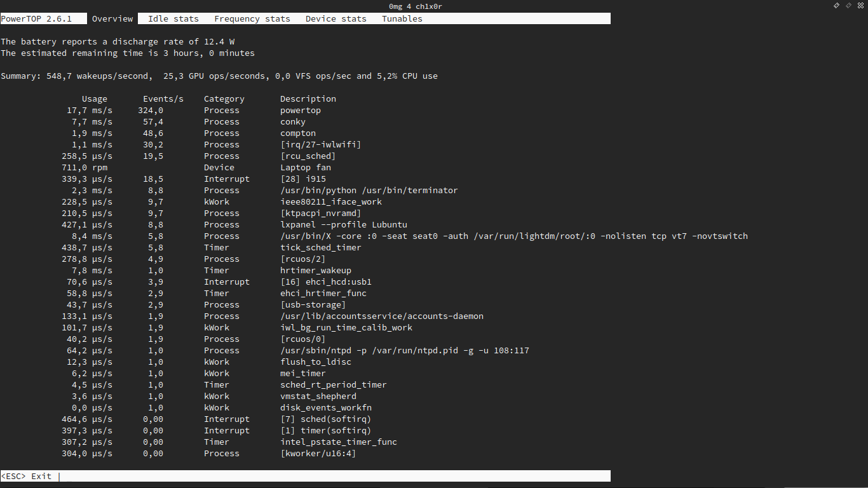
Task: Select the vmstat_shepherd kWork description
Action: (x=318, y=396)
